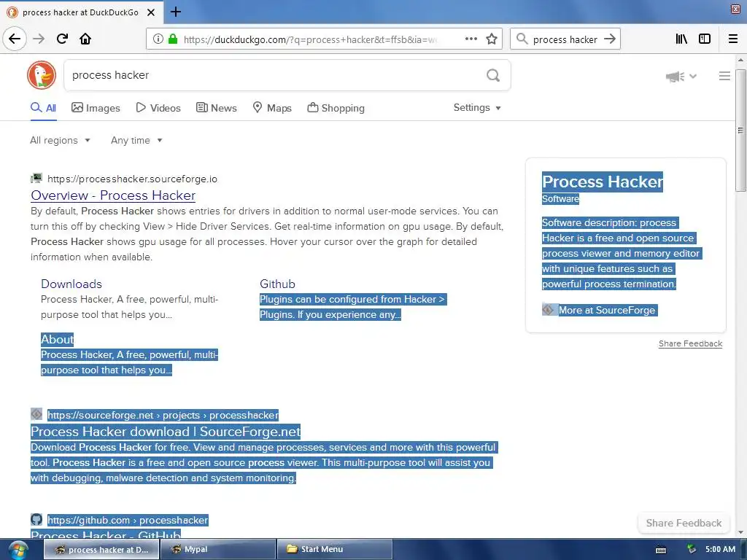
Task: Click the DuckDuckGo duck logo
Action: pos(42,75)
